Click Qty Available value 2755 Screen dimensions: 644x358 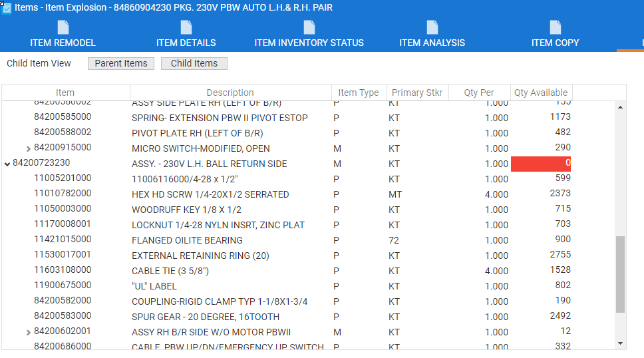[x=560, y=254]
